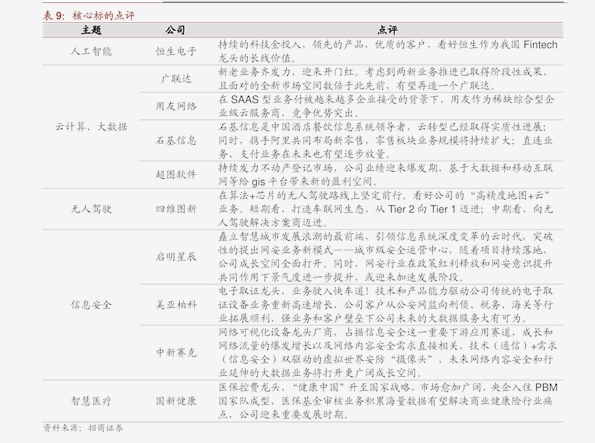Click the word gis in 超图软件 comment
Screen dimensions: 595x443
[258, 182]
